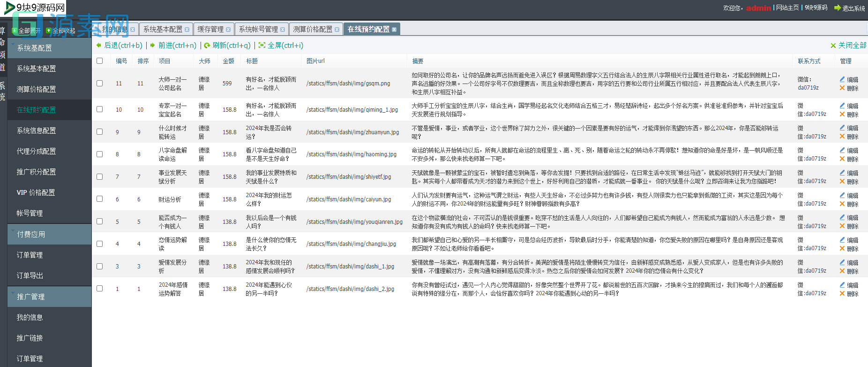Check the box for row number 1
Viewport: 868px width, 367px height.
tap(99, 288)
